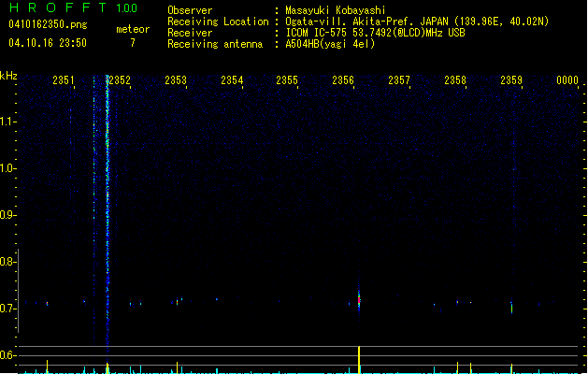This screenshot has width=588, height=374.
Task: Click the green echo streak below 2359
Action: point(512,309)
